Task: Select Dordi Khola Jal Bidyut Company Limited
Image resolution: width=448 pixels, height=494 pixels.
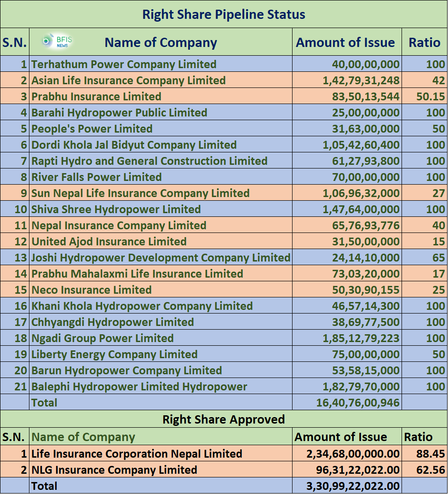Action: (134, 145)
